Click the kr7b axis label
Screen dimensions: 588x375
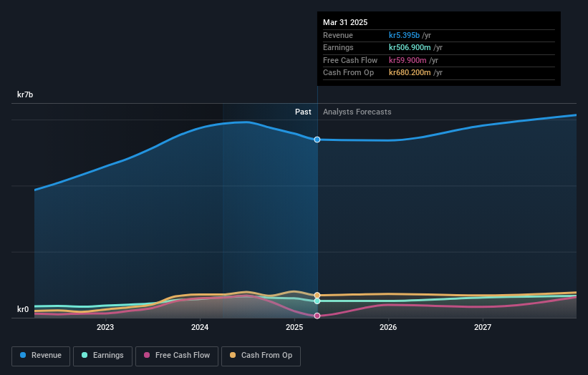click(x=25, y=94)
